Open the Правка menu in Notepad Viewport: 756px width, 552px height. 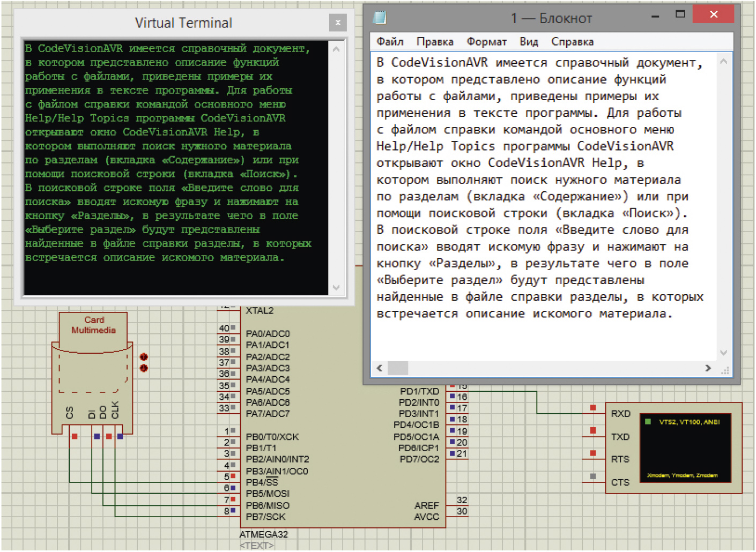click(x=435, y=42)
